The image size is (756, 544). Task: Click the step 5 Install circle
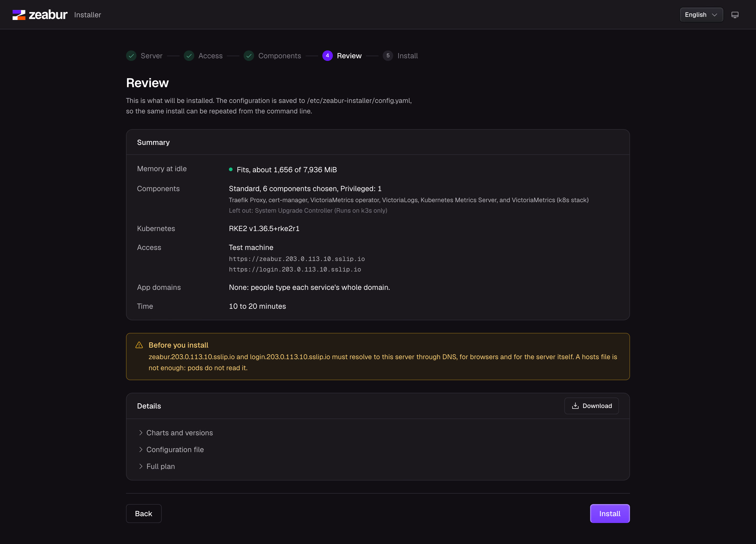(388, 56)
